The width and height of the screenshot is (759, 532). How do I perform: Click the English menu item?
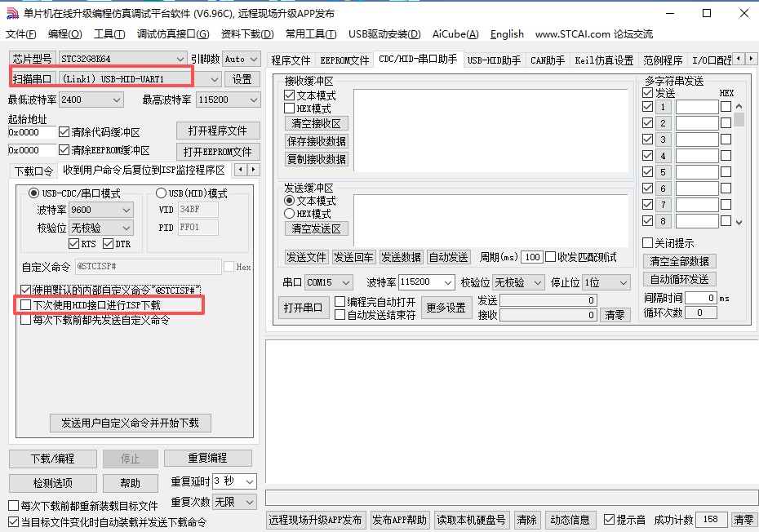[x=506, y=34]
